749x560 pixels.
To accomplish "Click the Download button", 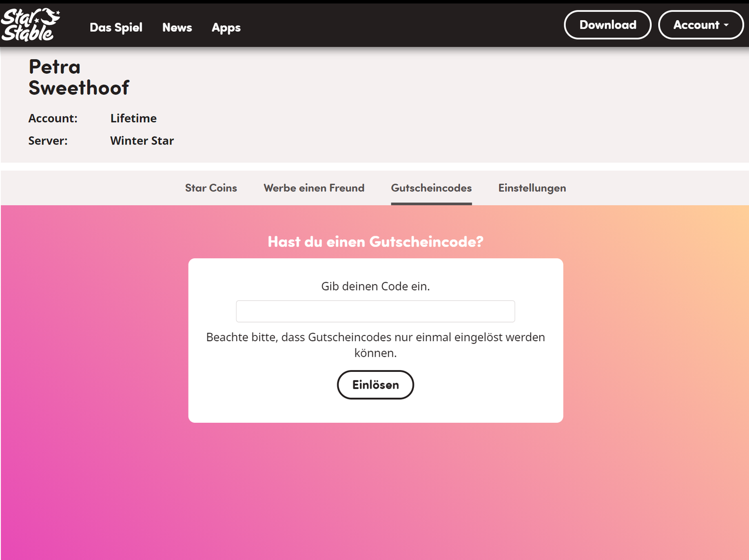I will [607, 25].
